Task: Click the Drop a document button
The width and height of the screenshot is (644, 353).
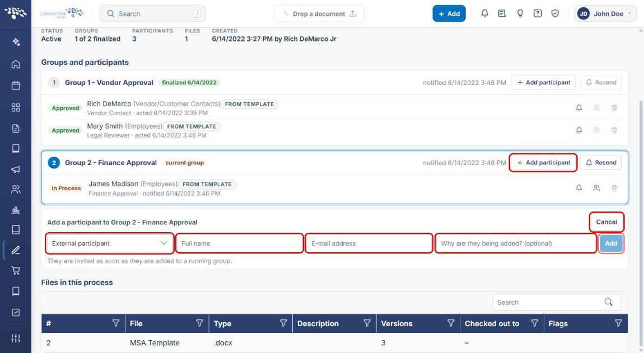Action: (319, 13)
